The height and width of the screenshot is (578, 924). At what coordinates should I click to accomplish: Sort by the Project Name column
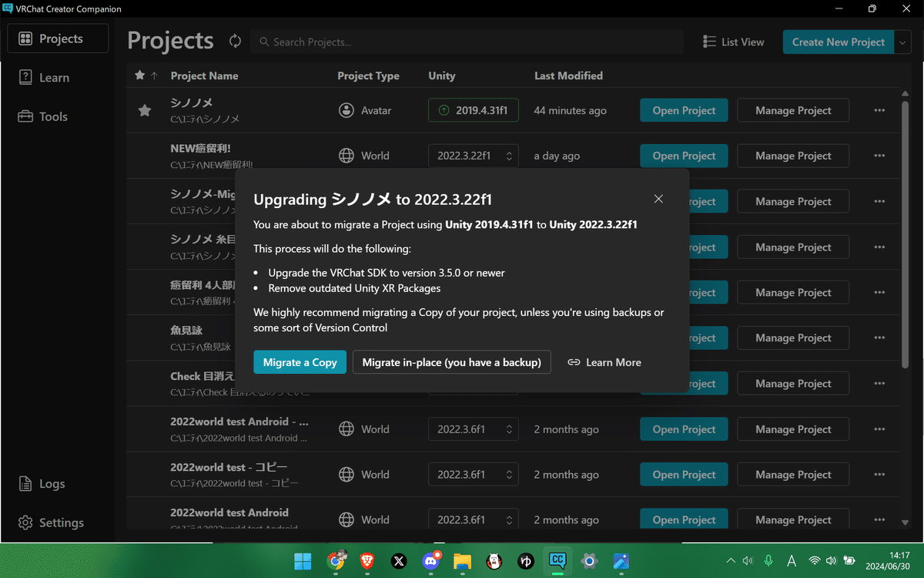pyautogui.click(x=204, y=76)
